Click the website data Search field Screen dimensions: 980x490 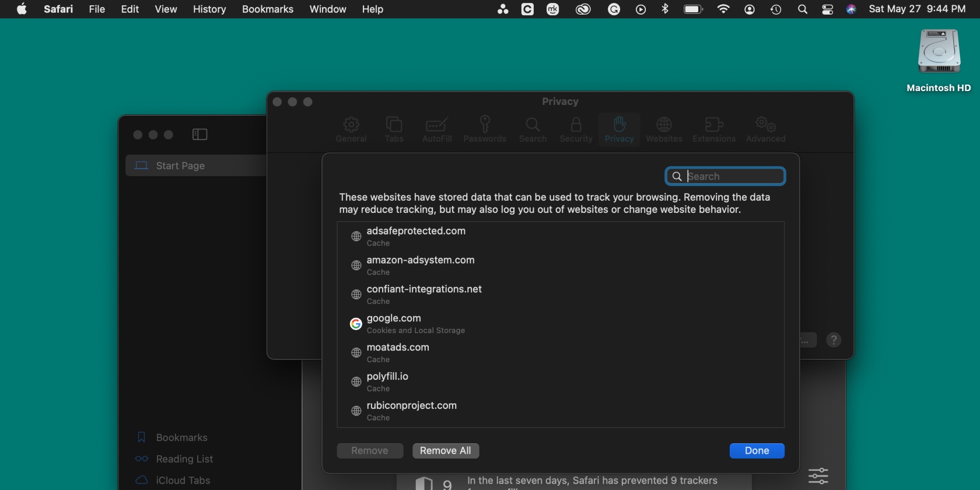tap(725, 176)
